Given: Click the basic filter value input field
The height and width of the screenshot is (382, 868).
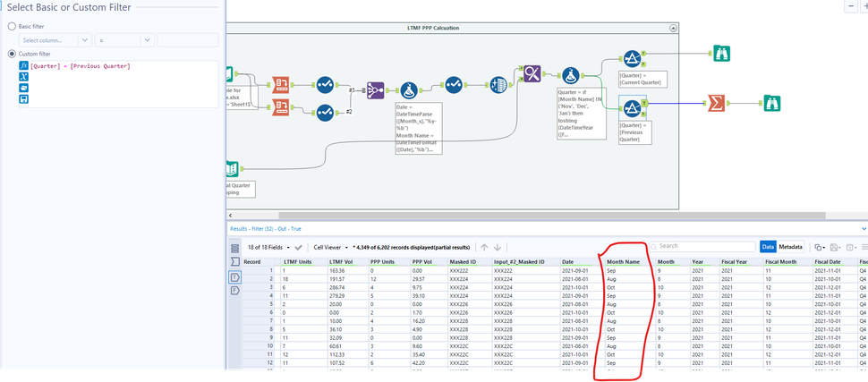Looking at the screenshot, I should pos(187,40).
